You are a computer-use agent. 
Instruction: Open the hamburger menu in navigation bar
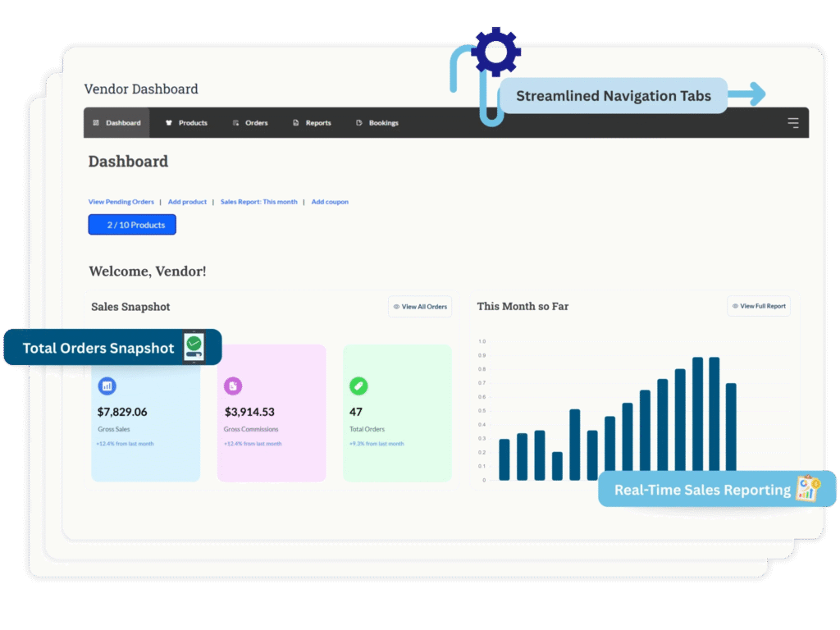792,123
